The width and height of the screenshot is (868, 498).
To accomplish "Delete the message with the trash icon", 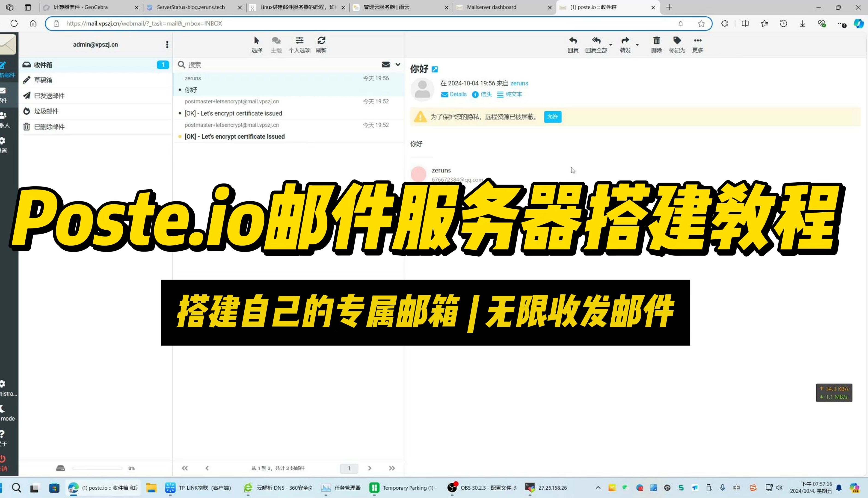I will coord(656,44).
